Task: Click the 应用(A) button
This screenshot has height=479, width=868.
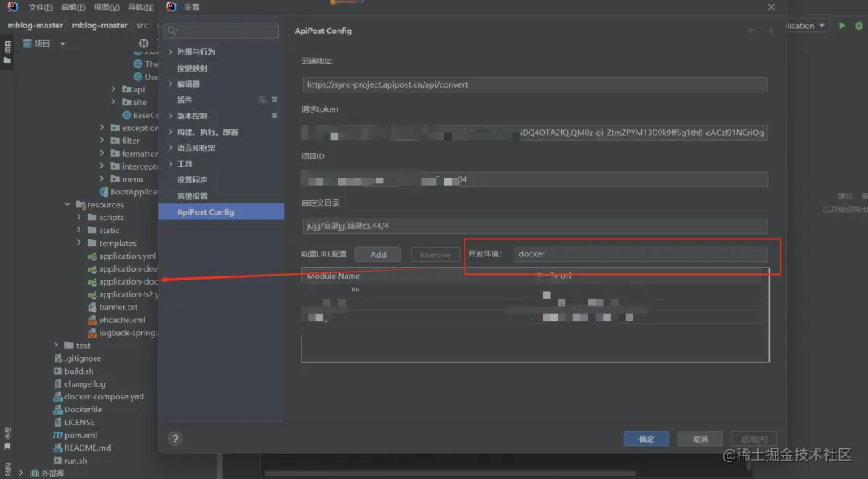Action: pos(753,439)
